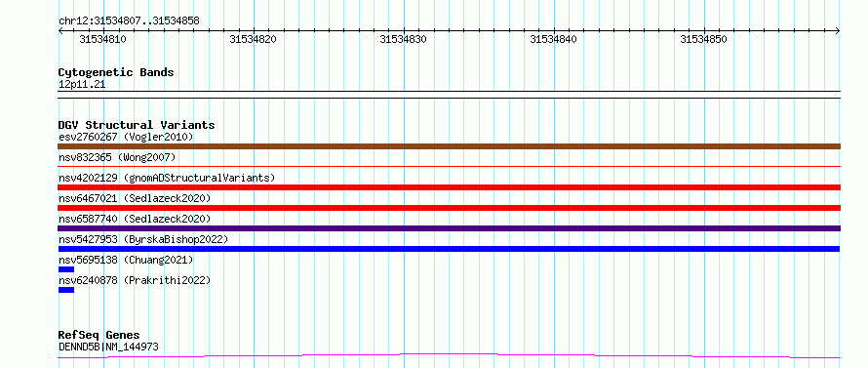868x368 pixels.
Task: Select the RefSeq Genes track title
Action: (99, 336)
